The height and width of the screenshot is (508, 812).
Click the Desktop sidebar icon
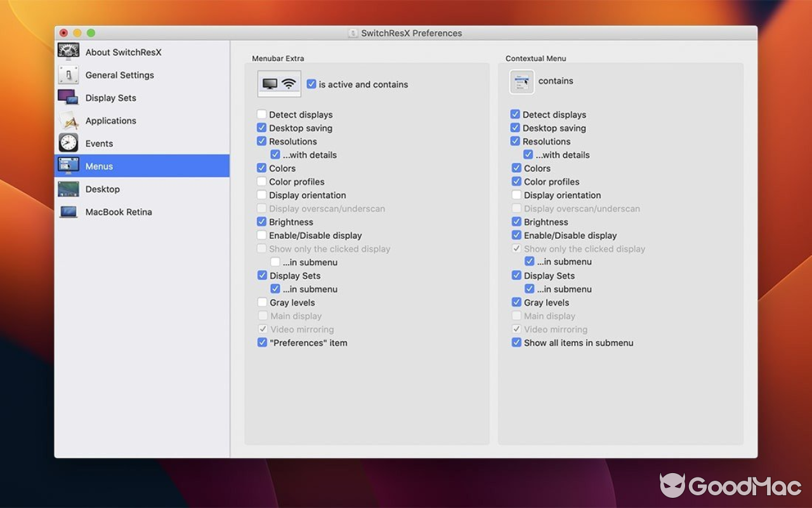pos(68,189)
